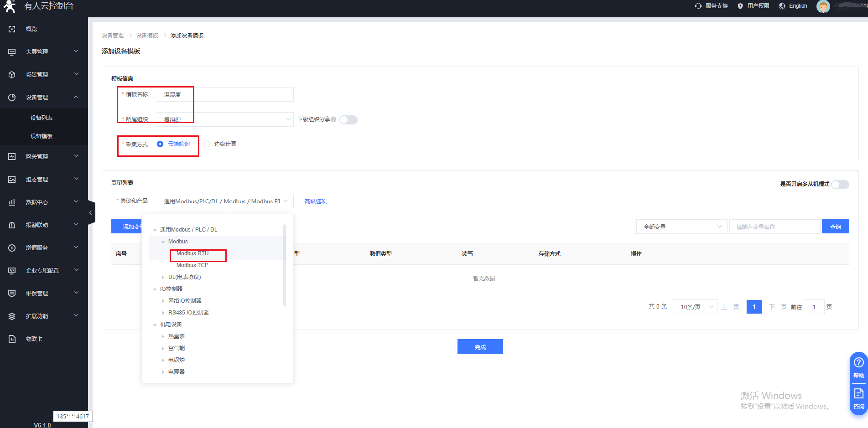Toggle the 下级组织分享 switch
Image resolution: width=868 pixels, height=428 pixels.
(x=348, y=120)
